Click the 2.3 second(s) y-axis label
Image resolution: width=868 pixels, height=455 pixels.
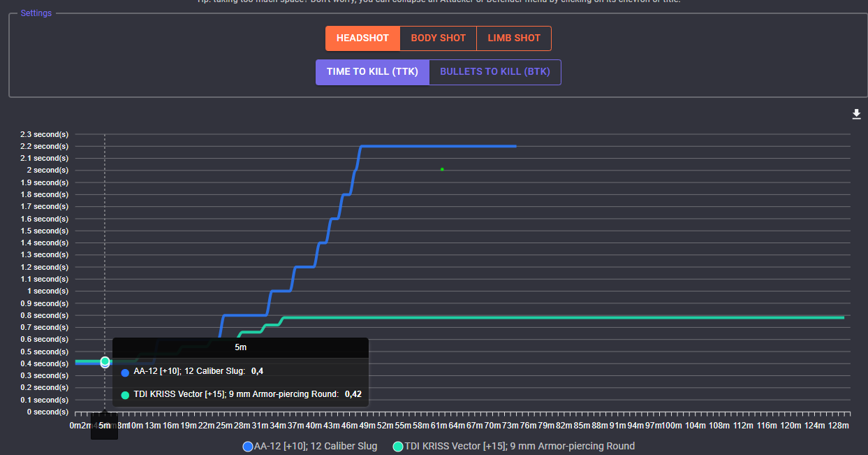click(x=43, y=134)
